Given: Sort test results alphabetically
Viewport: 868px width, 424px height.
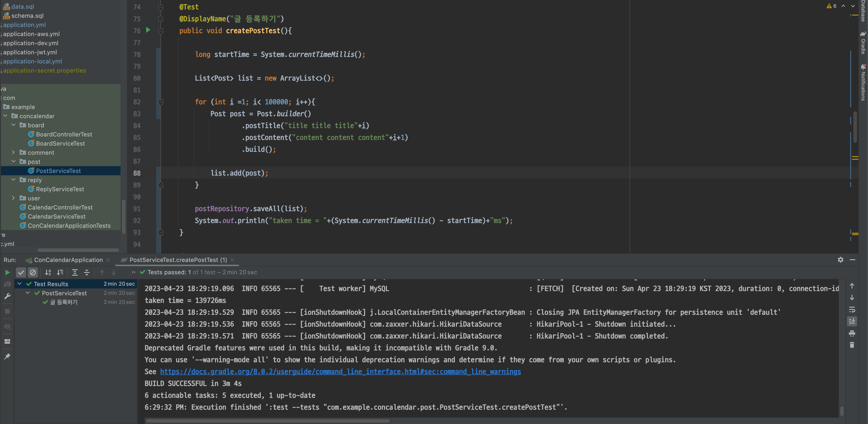Looking at the screenshot, I should pyautogui.click(x=48, y=272).
